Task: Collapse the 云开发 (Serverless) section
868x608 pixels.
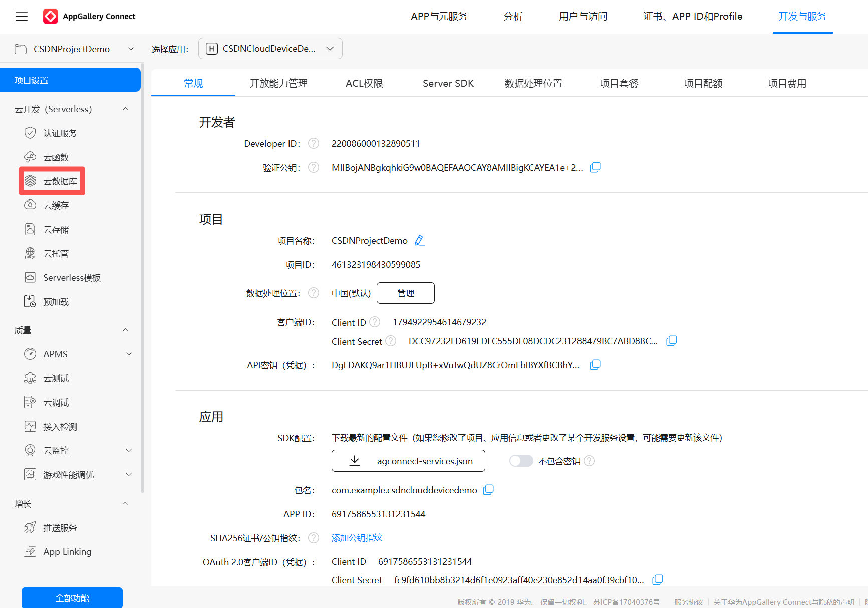Action: 125,109
